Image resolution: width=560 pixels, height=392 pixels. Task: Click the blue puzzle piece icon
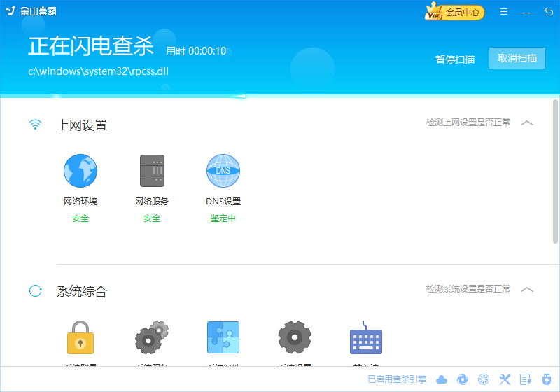[x=223, y=337]
